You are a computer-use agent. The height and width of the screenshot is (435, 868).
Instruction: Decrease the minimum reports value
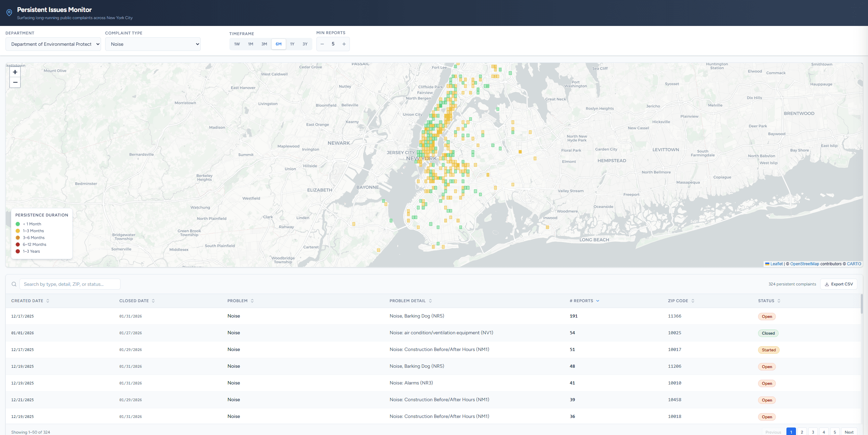tap(322, 44)
